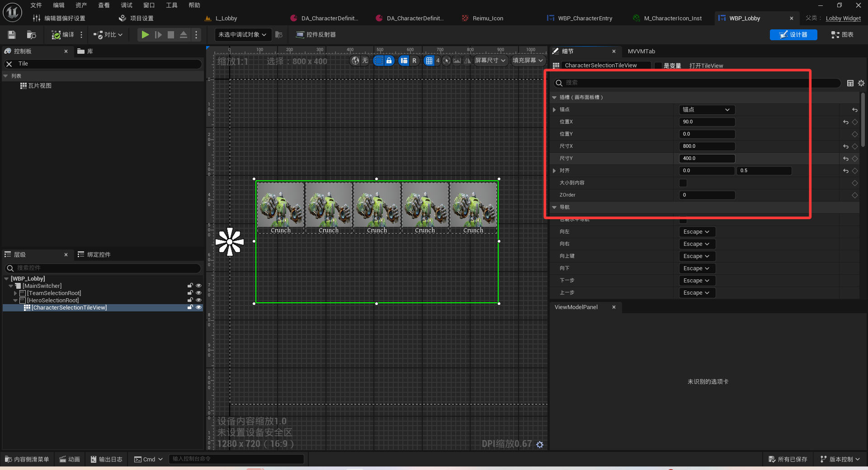868x470 pixels.
Task: Switch to the 绑定控件 bind widgets tab
Action: coord(94,255)
